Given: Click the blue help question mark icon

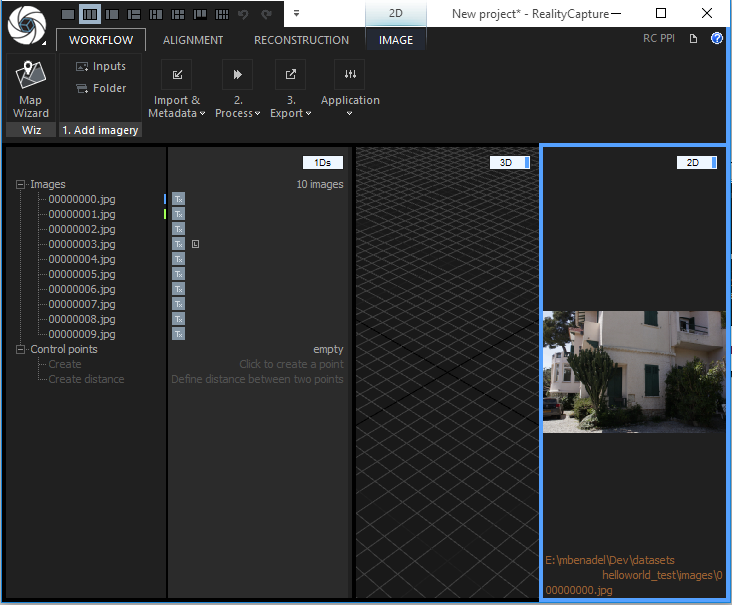Looking at the screenshot, I should tap(717, 39).
